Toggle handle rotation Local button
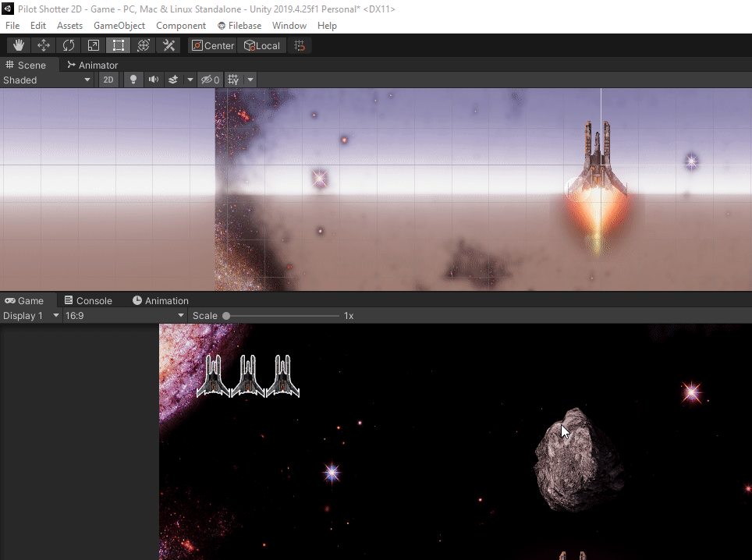The image size is (752, 560). pos(262,45)
